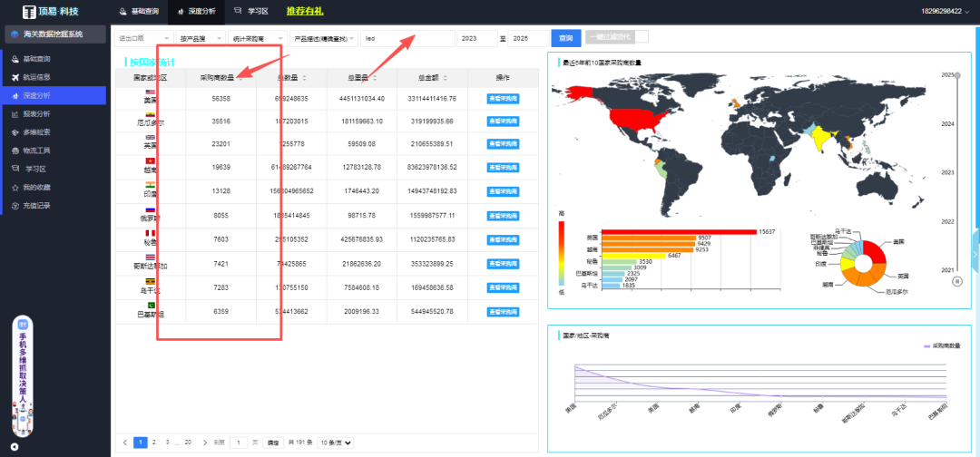This screenshot has width=980, height=457.
Task: Click the timeline slider handle at 2025
Action: point(957,74)
